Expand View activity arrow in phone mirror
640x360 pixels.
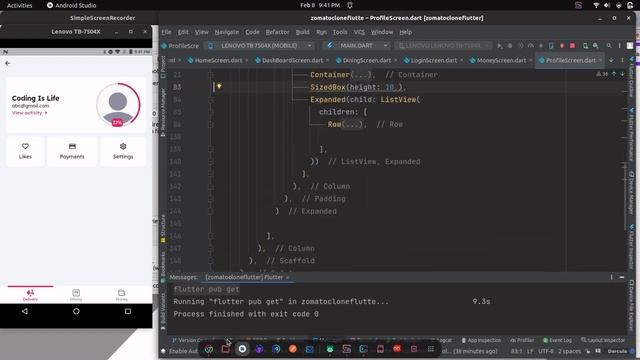pos(46,113)
